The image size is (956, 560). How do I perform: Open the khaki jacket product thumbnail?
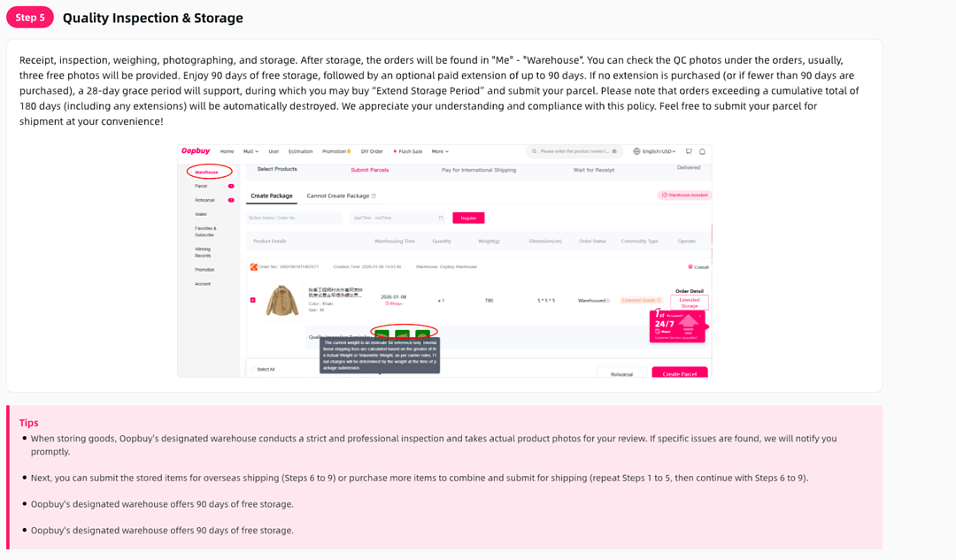coord(282,300)
